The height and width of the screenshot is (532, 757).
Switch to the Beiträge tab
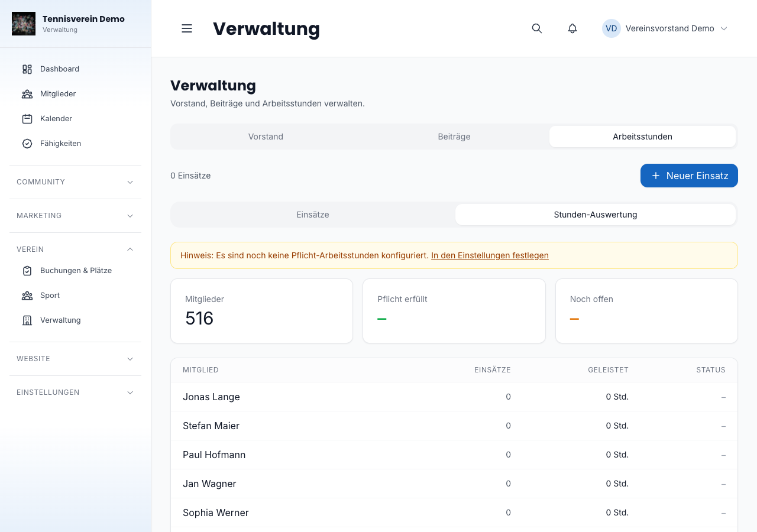click(454, 137)
